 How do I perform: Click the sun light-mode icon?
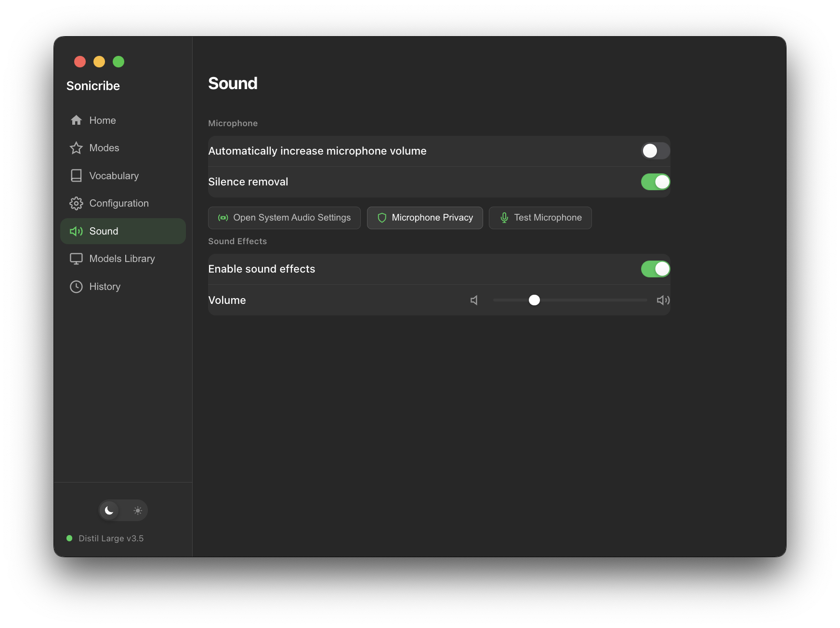pos(138,510)
